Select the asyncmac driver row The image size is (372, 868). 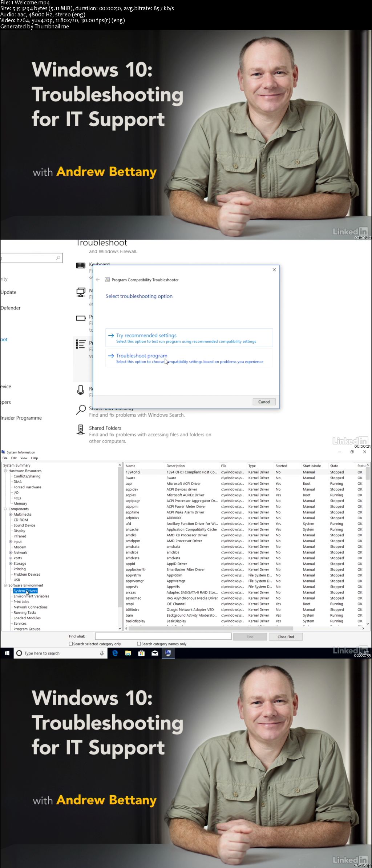pyautogui.click(x=245, y=598)
